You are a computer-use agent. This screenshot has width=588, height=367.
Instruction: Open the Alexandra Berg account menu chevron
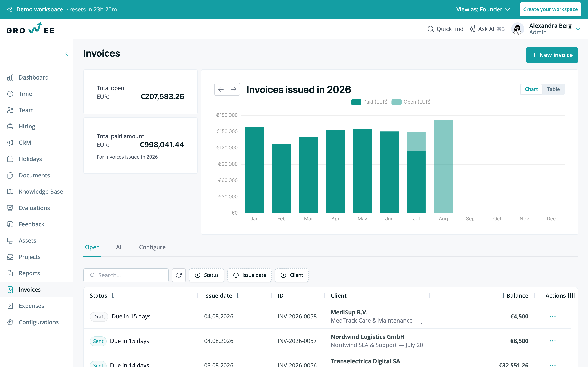pos(578,29)
